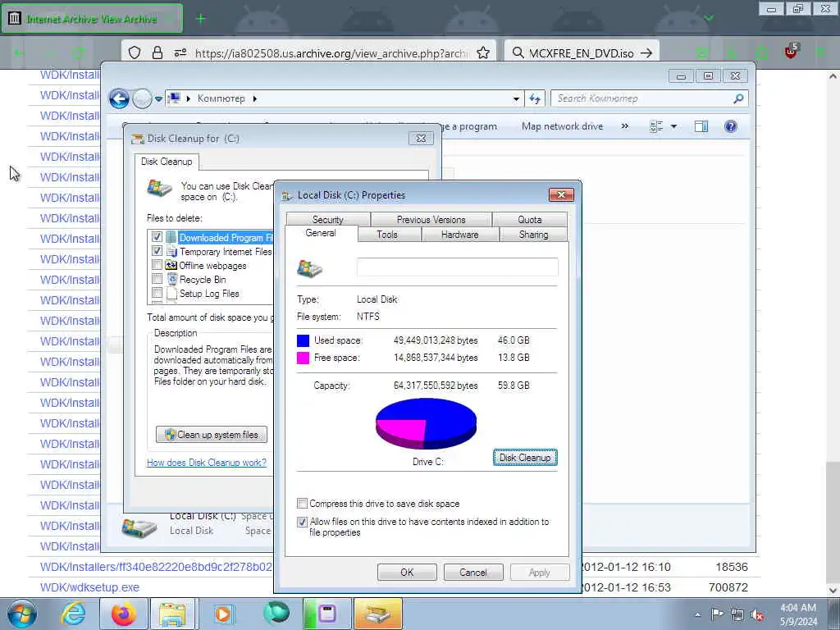The image size is (840, 630).
Task: Click the go arrow beside MCXFRE_EN_DVD.iso
Action: pos(646,52)
